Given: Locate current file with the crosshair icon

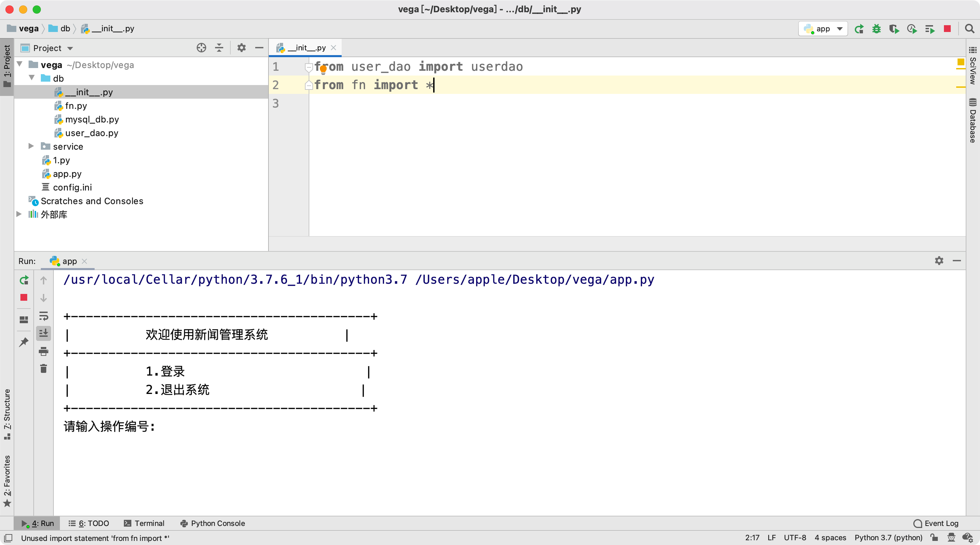Looking at the screenshot, I should (x=201, y=48).
